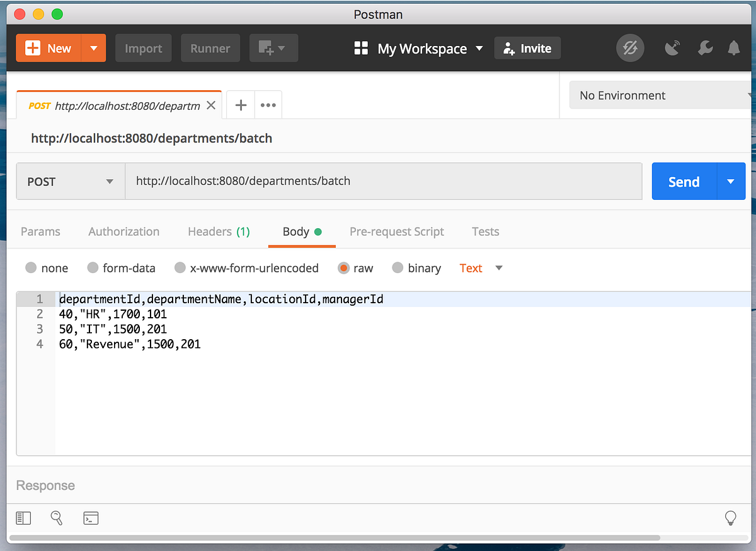Click the Invite button

(527, 47)
